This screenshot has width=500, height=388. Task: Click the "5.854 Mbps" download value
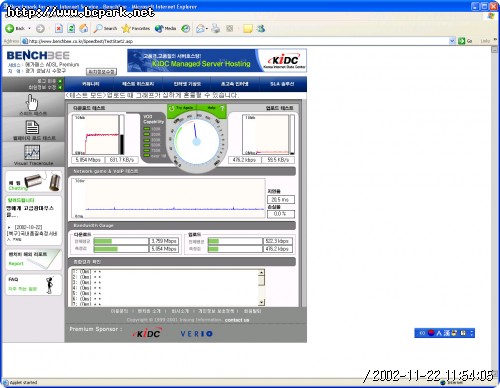pyautogui.click(x=88, y=160)
